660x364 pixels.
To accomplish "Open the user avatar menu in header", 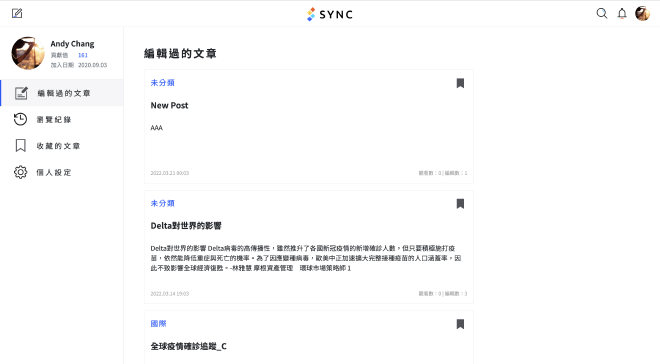I will [x=642, y=13].
